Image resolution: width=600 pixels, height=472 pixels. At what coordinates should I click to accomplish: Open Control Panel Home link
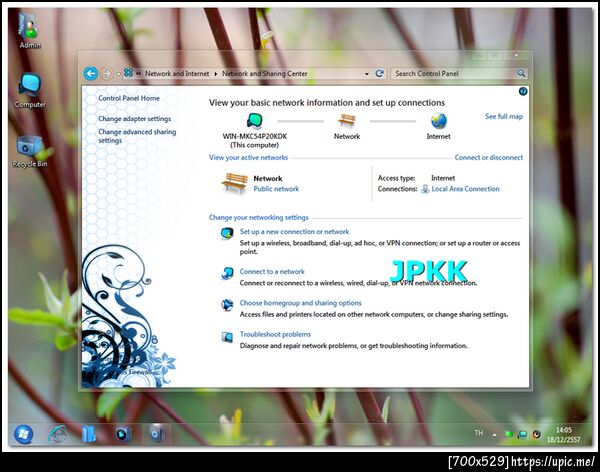129,98
